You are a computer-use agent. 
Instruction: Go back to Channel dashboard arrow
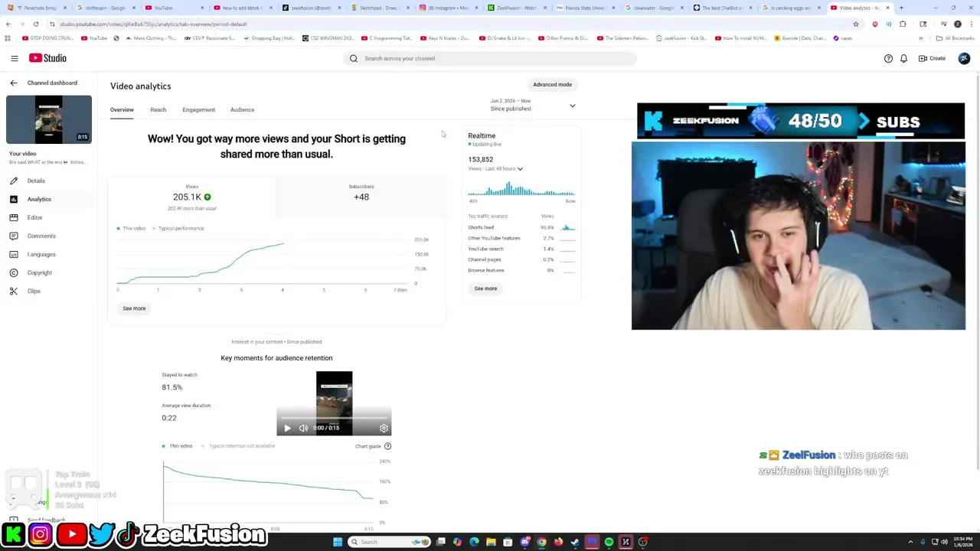pyautogui.click(x=13, y=83)
